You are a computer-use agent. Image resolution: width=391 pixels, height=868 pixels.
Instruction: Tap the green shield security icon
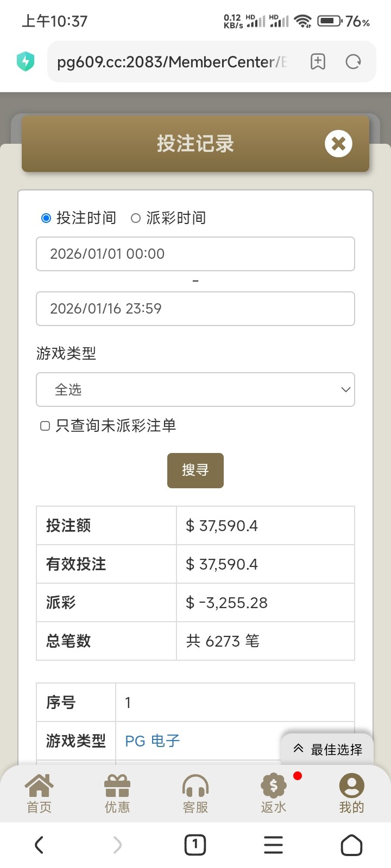(x=26, y=61)
